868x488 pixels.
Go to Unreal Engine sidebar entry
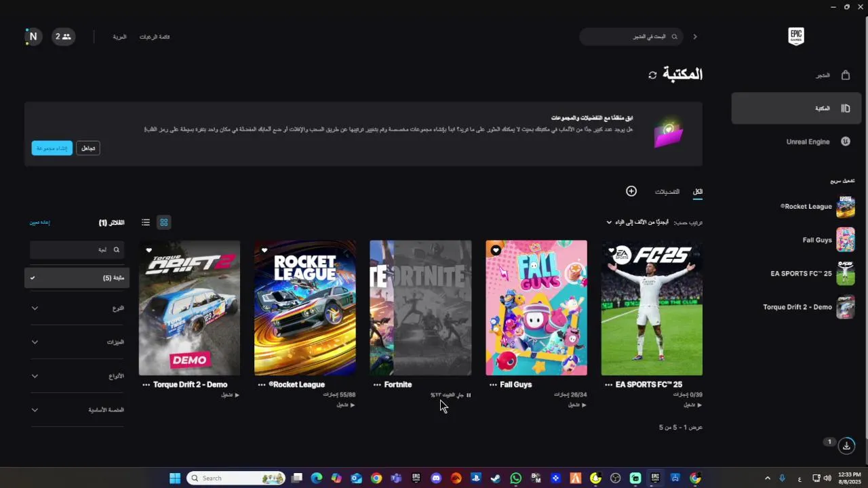[796, 142]
